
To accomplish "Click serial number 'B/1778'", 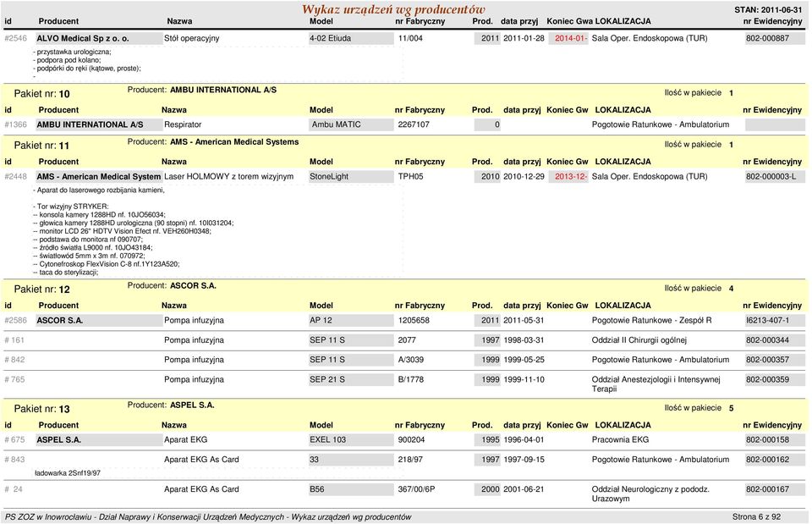I will point(411,380).
